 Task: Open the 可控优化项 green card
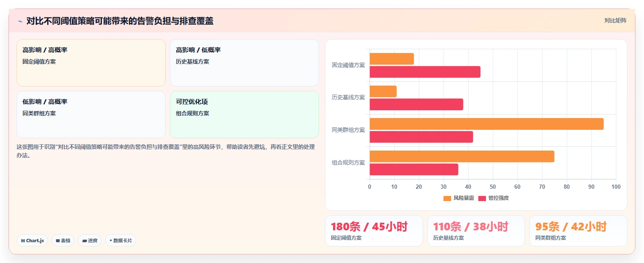(x=244, y=115)
